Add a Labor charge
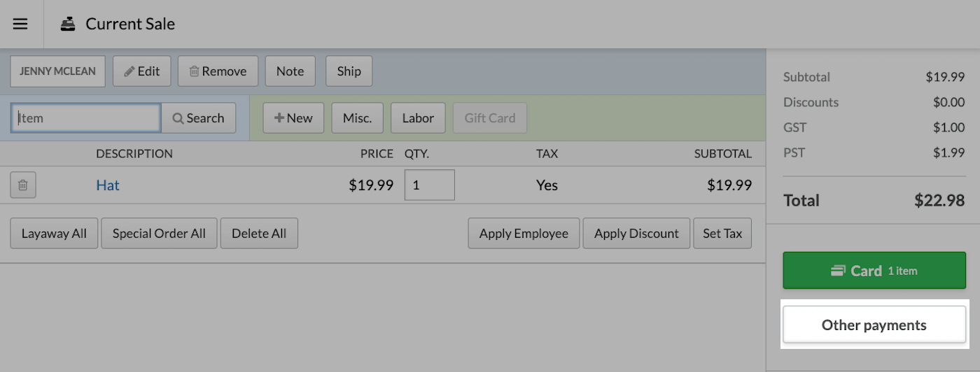This screenshot has height=372, width=980. (x=418, y=118)
